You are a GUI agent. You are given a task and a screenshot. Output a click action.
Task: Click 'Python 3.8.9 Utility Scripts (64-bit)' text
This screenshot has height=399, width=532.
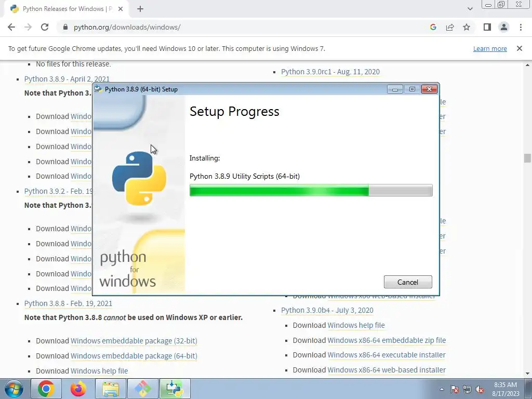245,177
